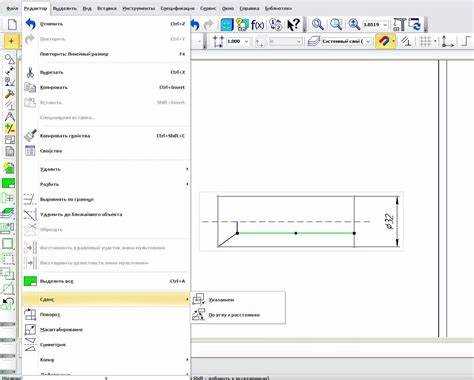Open the Вставка menu
The height and width of the screenshot is (380, 474).
coord(107,8)
